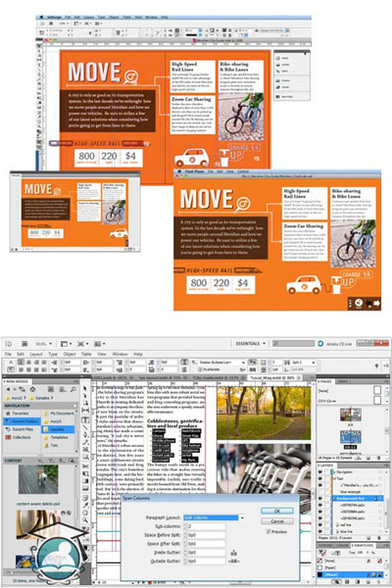Switch to the Links panel tab
This screenshot has width=392, height=588.
342,381
